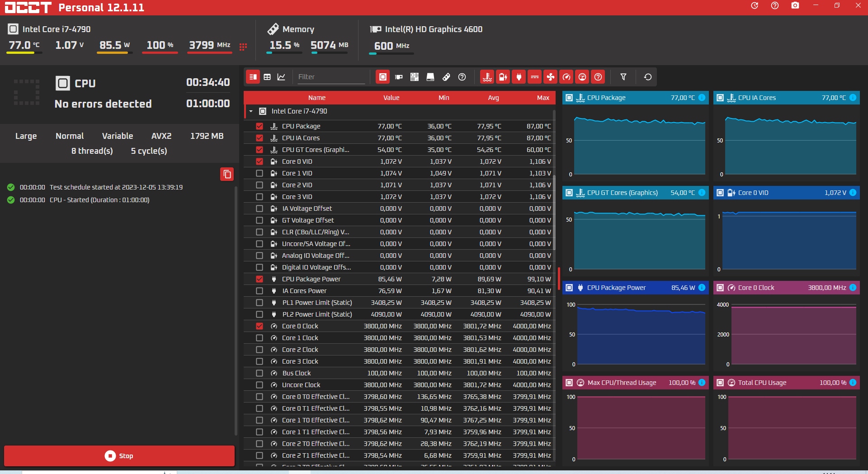Uncheck CPU GT Cores checkbox
The width and height of the screenshot is (868, 474).
259,150
